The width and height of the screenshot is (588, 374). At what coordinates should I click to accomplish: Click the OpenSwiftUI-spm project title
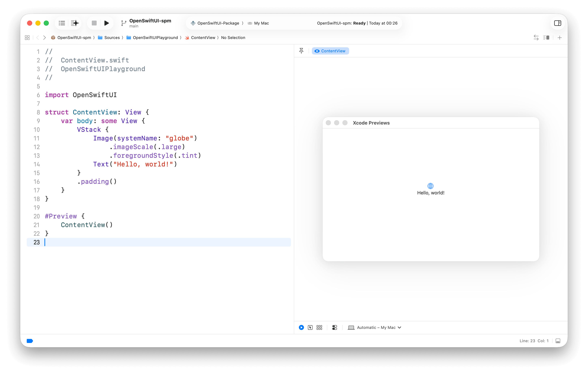[x=150, y=21]
